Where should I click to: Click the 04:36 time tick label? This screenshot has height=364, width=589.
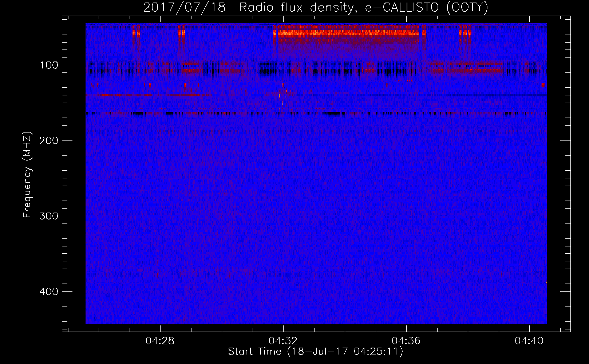(406, 341)
